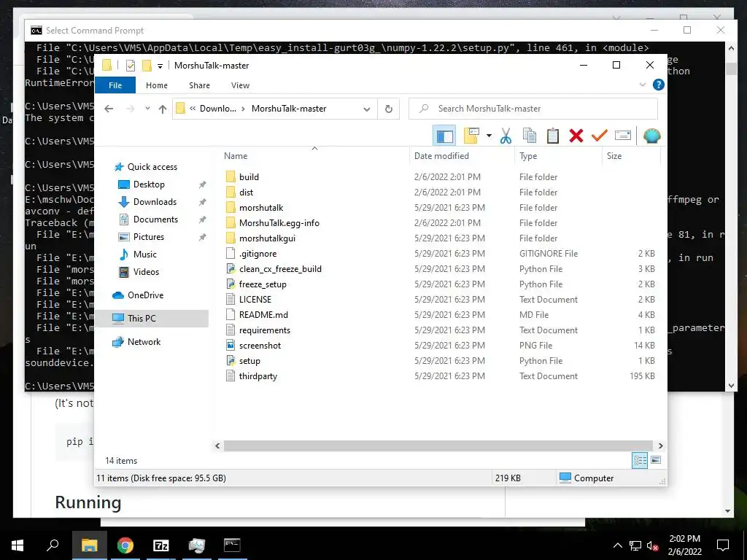This screenshot has width=747, height=560.
Task: Select the README.md file
Action: [x=263, y=315]
